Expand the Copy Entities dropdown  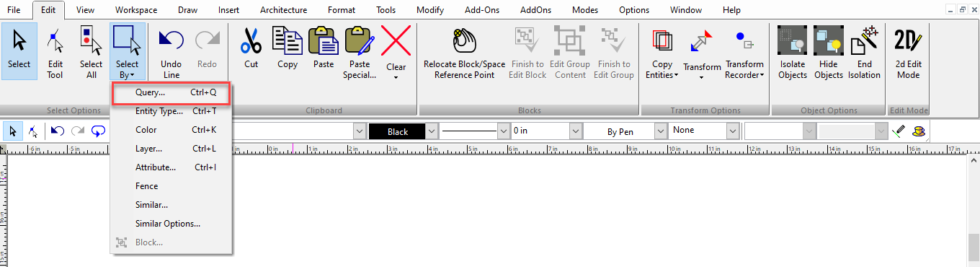pyautogui.click(x=661, y=69)
